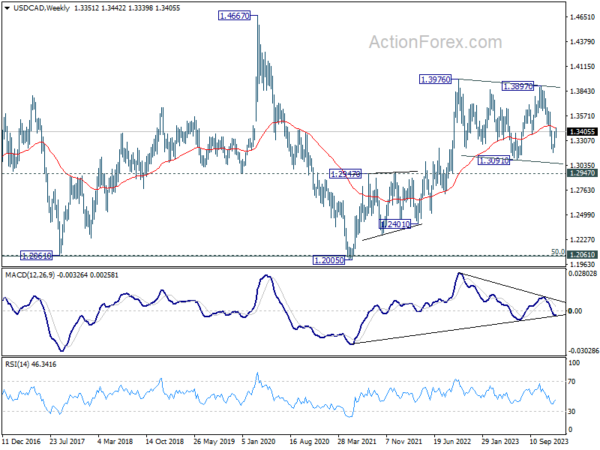This screenshot has width=600, height=450.
Task: Click the 1.29470 level tag on price axis
Action: [582, 173]
